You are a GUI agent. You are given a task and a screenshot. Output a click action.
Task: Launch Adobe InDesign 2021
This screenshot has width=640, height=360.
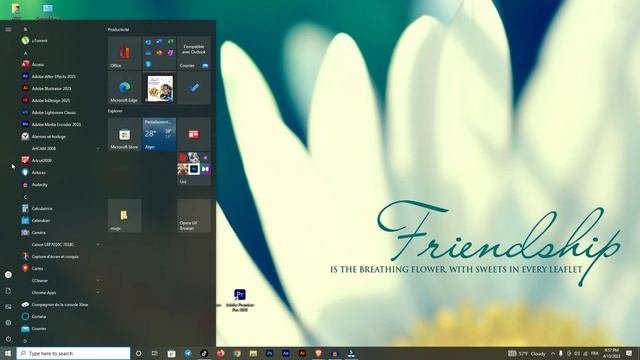61,100
